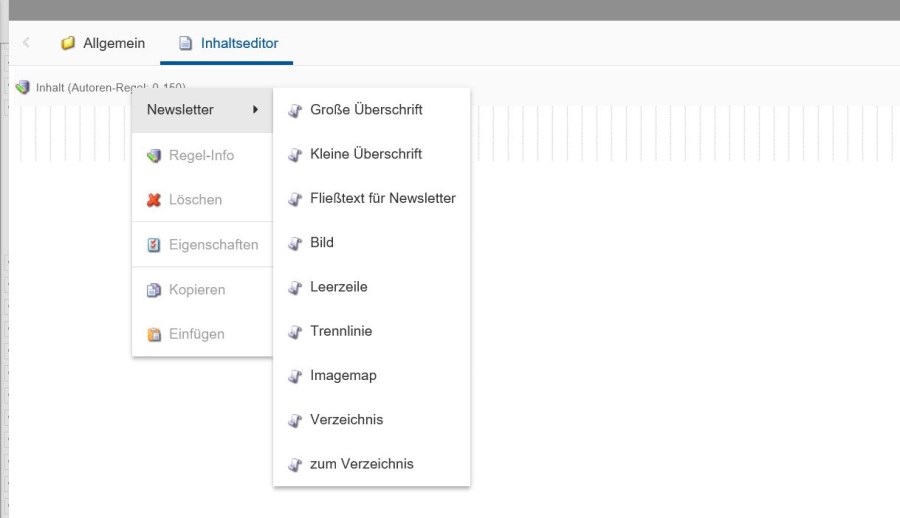This screenshot has height=518, width=900.
Task: Go back using the left chevron arrow
Action: coord(26,43)
